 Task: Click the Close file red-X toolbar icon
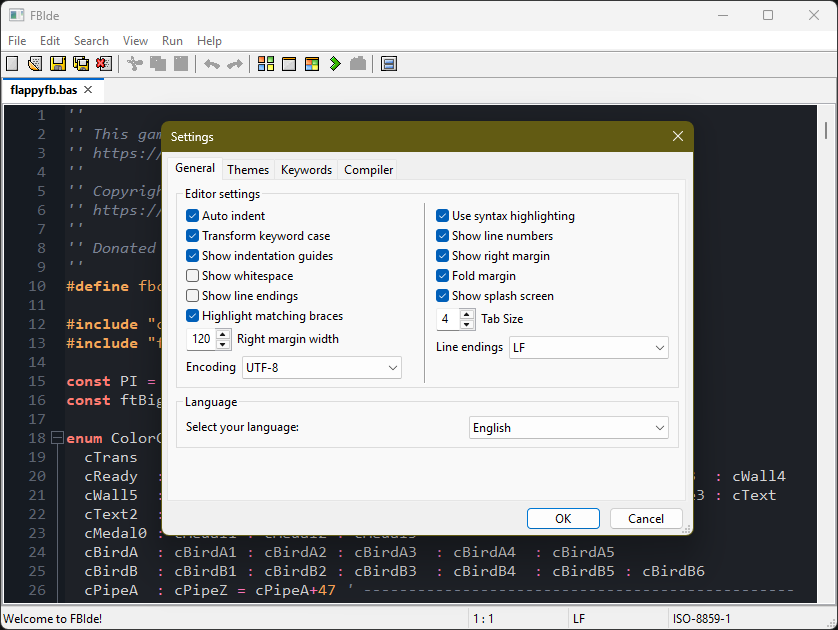point(104,64)
